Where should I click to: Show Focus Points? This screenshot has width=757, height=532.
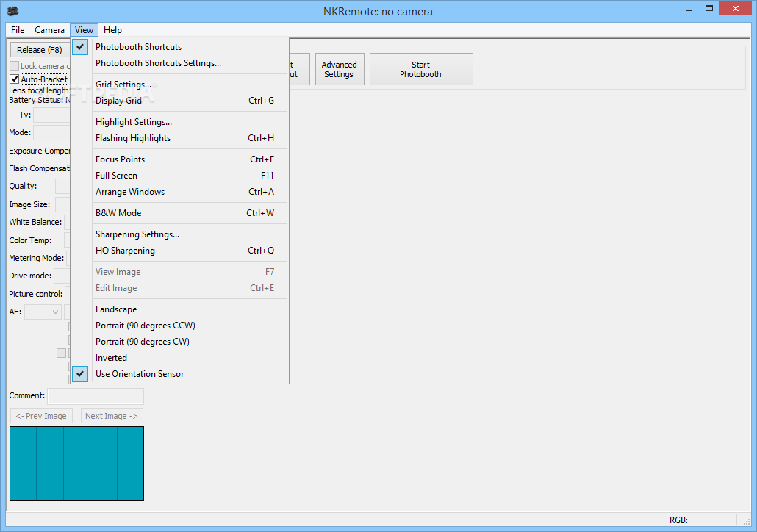pyautogui.click(x=179, y=159)
